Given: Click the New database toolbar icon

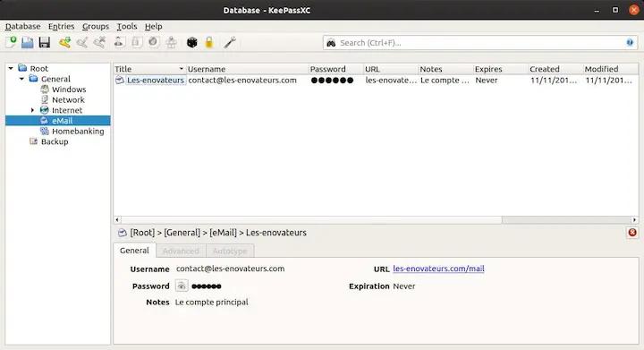Looking at the screenshot, I should pos(11,42).
